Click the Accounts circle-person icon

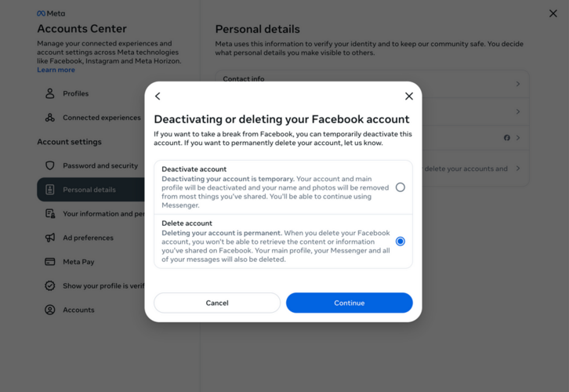[x=49, y=310]
